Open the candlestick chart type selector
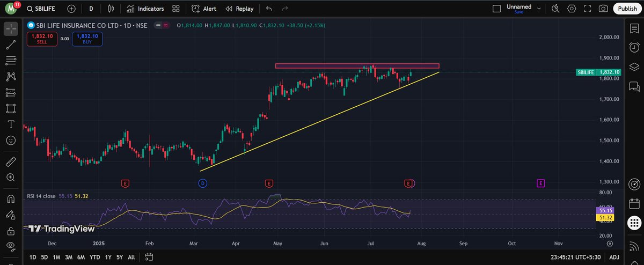Viewport: 644px width, 265px height. (x=111, y=9)
